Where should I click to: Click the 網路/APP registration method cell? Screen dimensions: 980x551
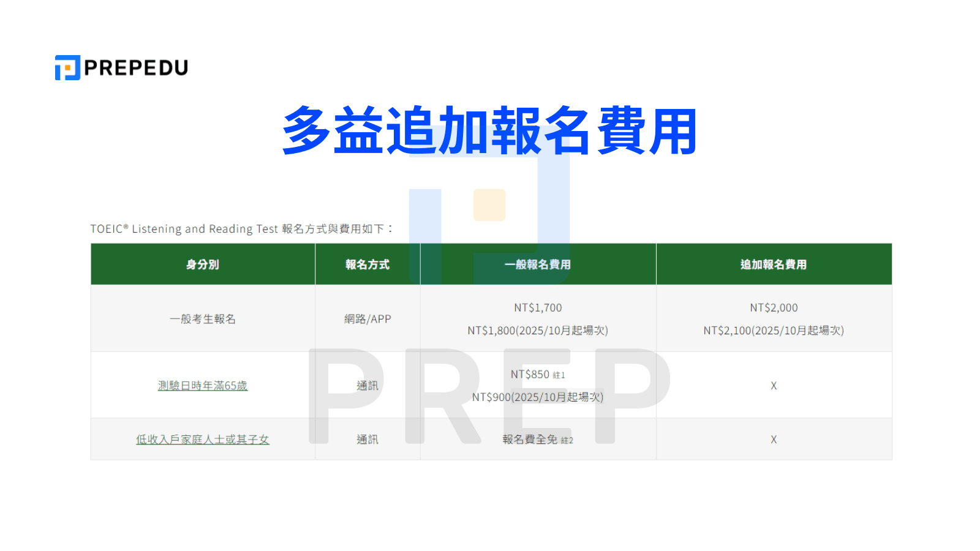tap(367, 318)
